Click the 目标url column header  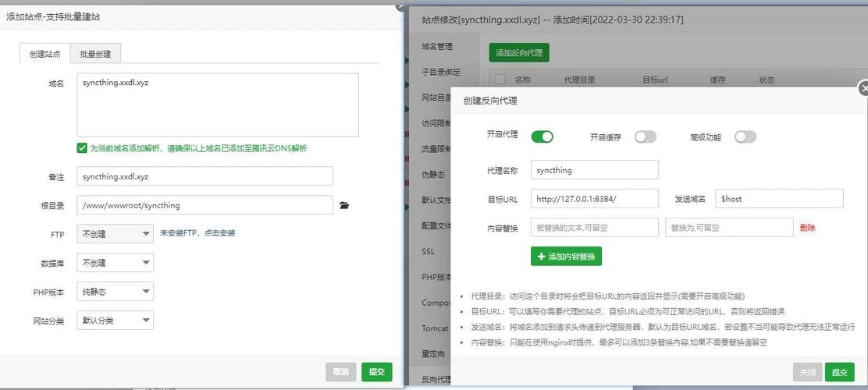click(x=655, y=80)
